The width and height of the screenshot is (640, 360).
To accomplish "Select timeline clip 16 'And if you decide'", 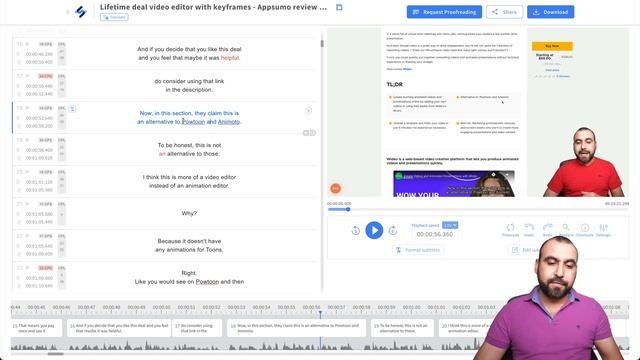I will [x=119, y=328].
